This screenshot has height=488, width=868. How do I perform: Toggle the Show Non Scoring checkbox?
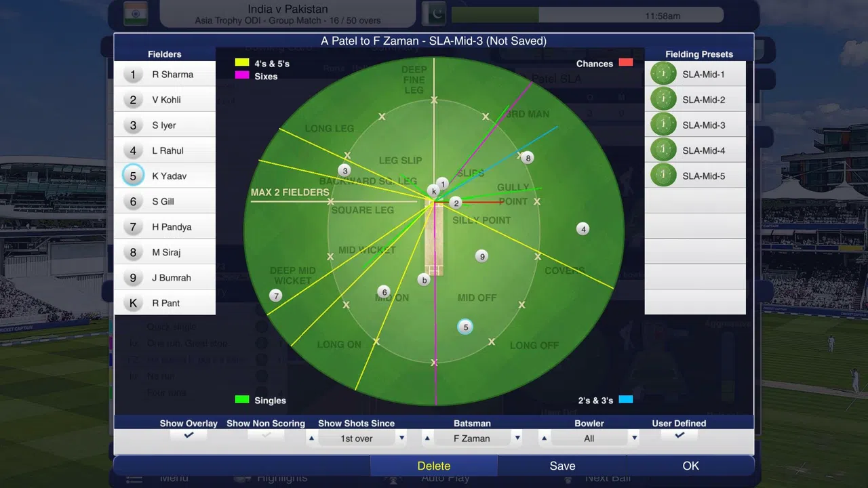coord(266,436)
